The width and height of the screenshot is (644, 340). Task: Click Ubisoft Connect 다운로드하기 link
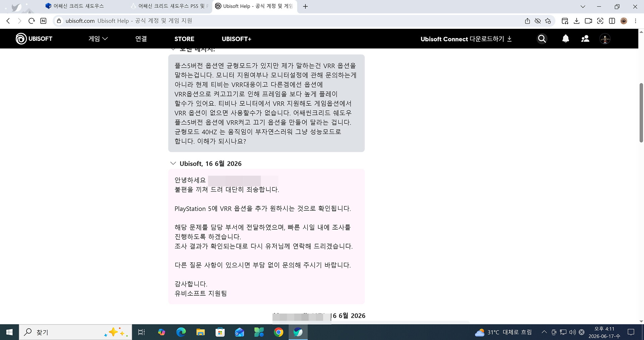[466, 39]
